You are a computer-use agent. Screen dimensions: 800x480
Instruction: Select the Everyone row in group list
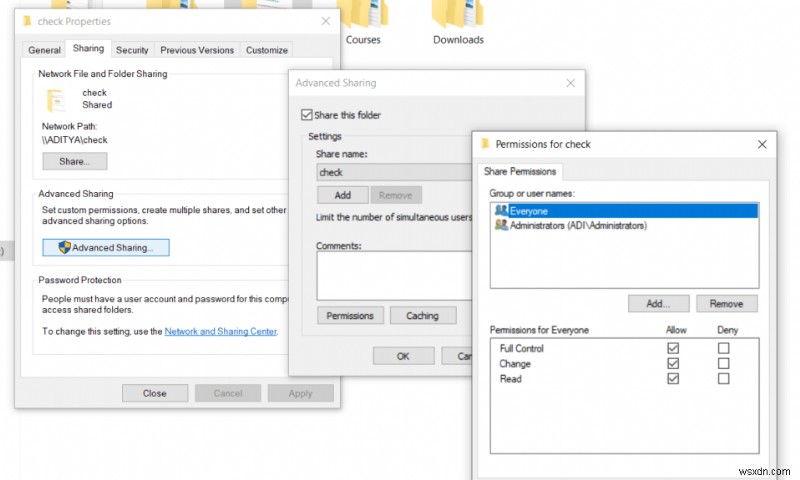click(624, 211)
